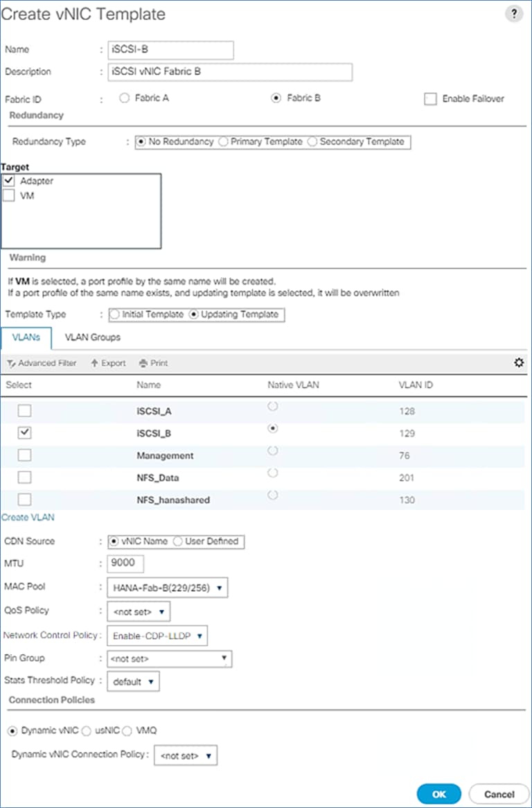
Task: Set iSCSI_A as native VLAN
Action: (273, 407)
